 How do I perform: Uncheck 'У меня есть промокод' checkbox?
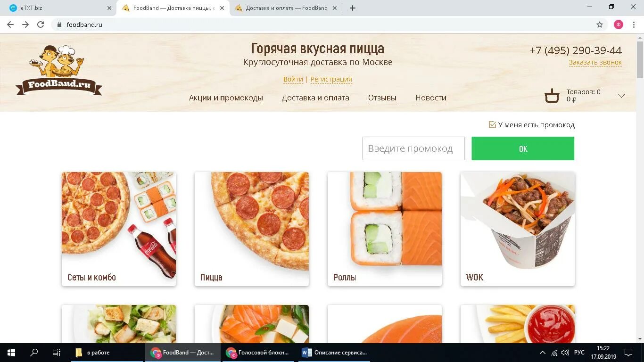point(492,125)
